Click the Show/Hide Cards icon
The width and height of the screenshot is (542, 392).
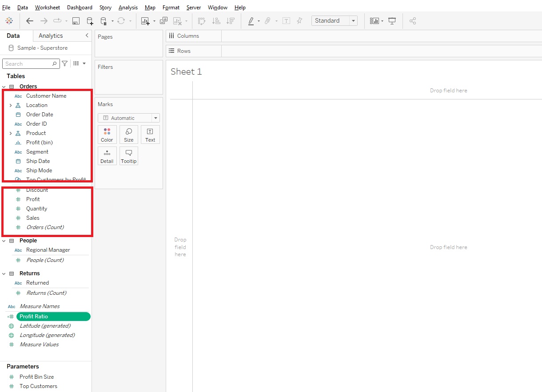[374, 21]
